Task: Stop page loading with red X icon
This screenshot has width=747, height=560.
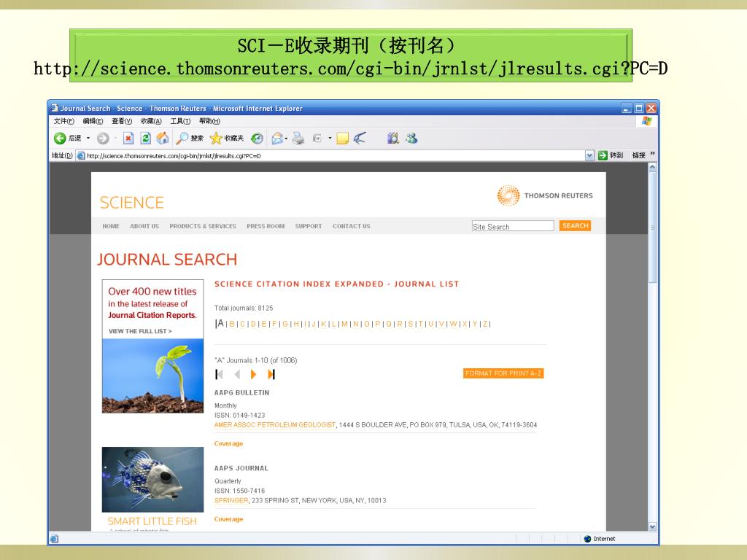Action: pos(128,138)
